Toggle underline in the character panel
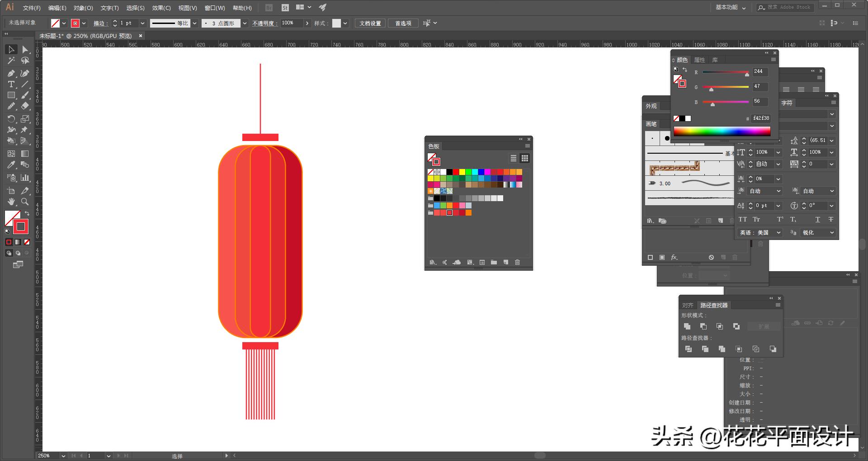The image size is (868, 461). coord(817,220)
